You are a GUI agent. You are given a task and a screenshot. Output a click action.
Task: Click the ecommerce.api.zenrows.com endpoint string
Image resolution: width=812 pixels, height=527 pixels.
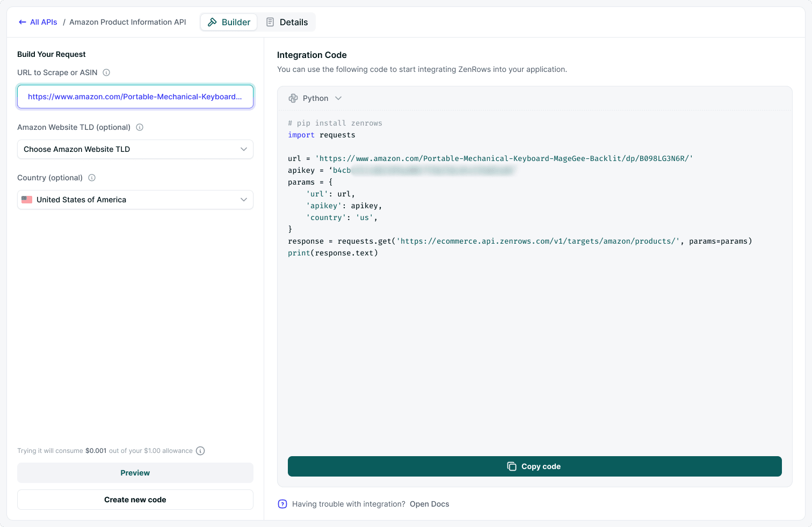click(538, 241)
